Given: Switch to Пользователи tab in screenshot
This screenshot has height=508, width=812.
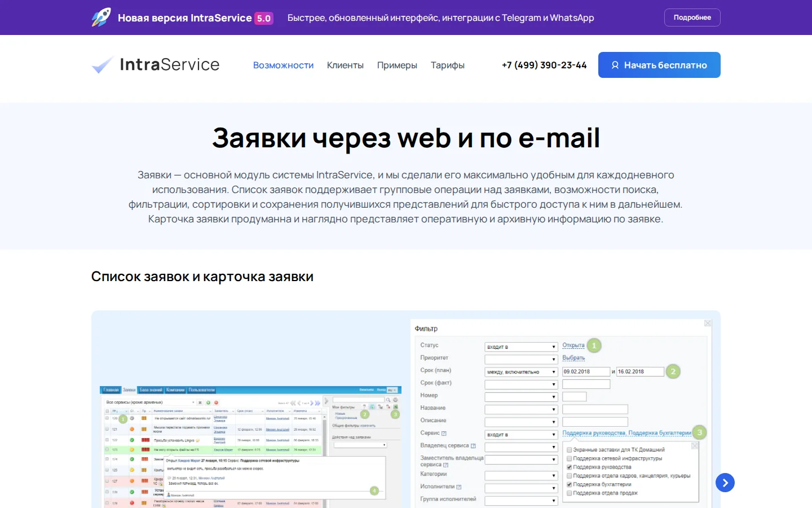Looking at the screenshot, I should click(x=202, y=390).
